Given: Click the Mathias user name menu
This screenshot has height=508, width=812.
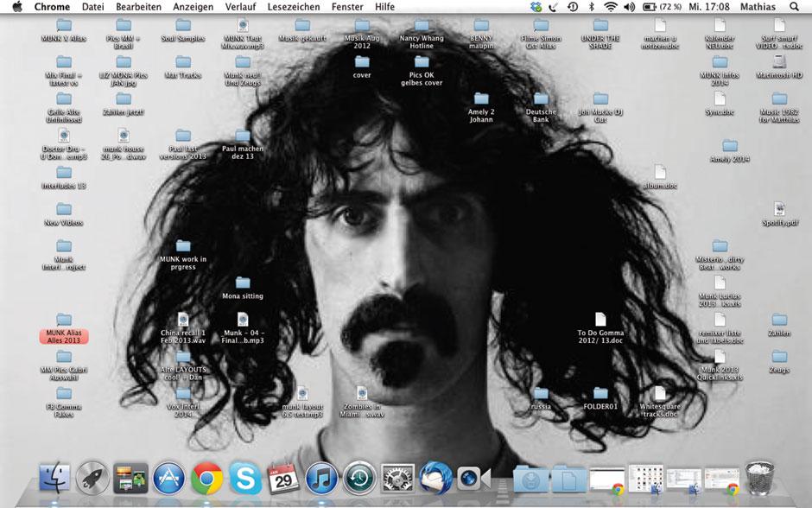Looking at the screenshot, I should pyautogui.click(x=758, y=7).
